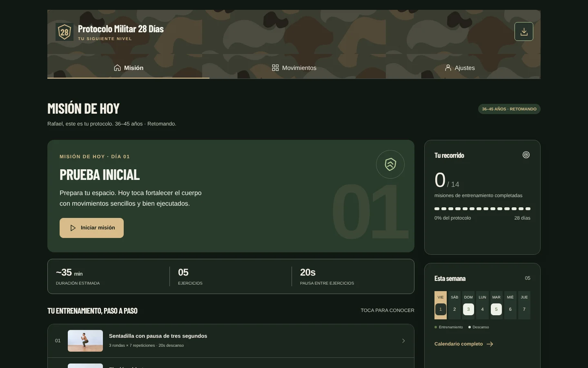Viewport: 588px width, 368px height.
Task: Select LUN day 4 in week calendar
Action: point(482,305)
